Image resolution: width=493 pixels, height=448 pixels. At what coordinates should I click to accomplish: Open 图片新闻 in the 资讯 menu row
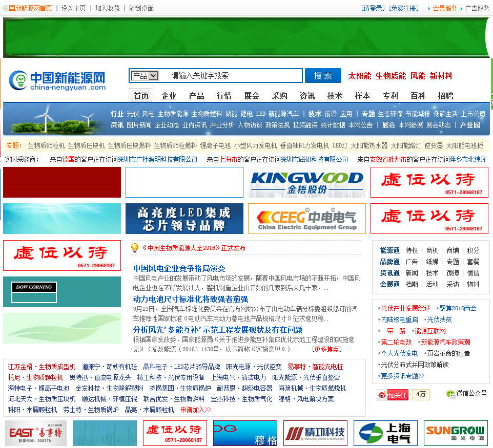point(139,125)
